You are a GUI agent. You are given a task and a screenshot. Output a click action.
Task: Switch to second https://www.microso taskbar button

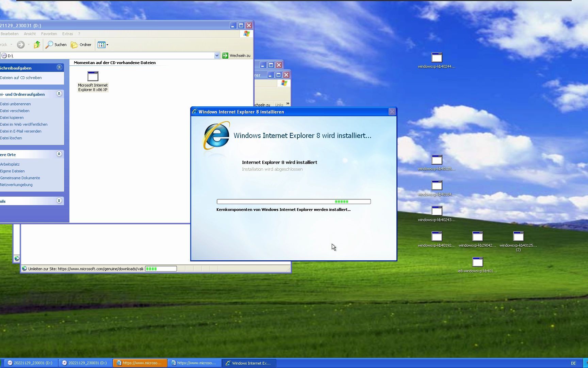194,363
